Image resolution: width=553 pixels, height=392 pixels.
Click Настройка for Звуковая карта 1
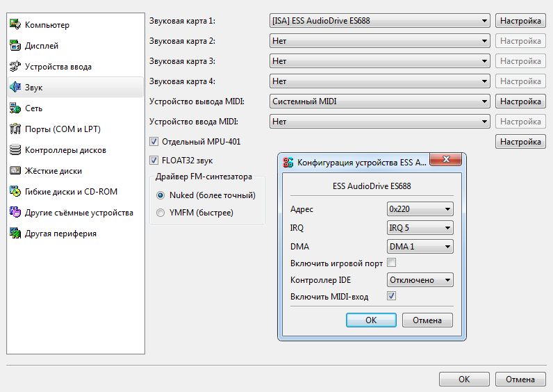tap(520, 21)
